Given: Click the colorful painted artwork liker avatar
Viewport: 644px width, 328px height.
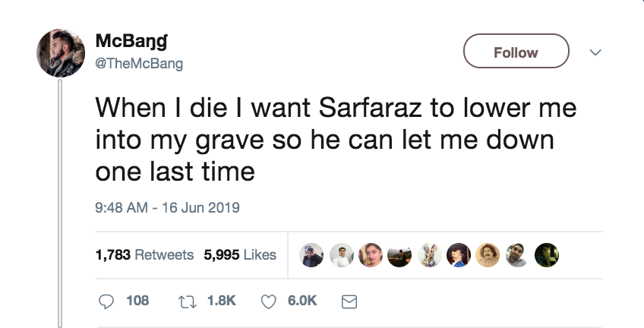Looking at the screenshot, I should [428, 255].
